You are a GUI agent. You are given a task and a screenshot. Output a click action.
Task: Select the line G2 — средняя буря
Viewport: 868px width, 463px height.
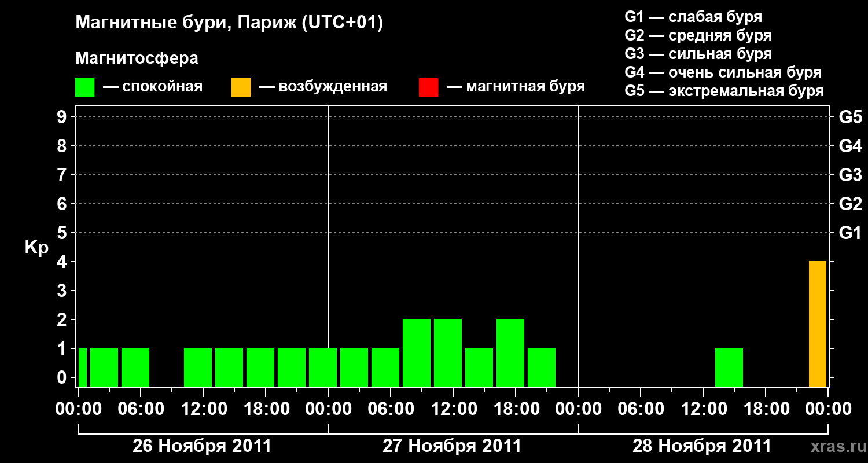click(x=698, y=35)
